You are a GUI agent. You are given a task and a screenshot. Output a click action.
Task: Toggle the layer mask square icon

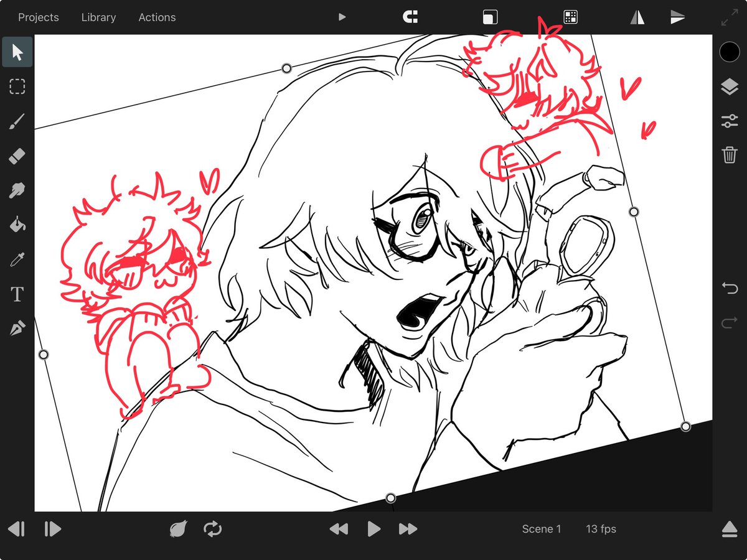pos(491,17)
